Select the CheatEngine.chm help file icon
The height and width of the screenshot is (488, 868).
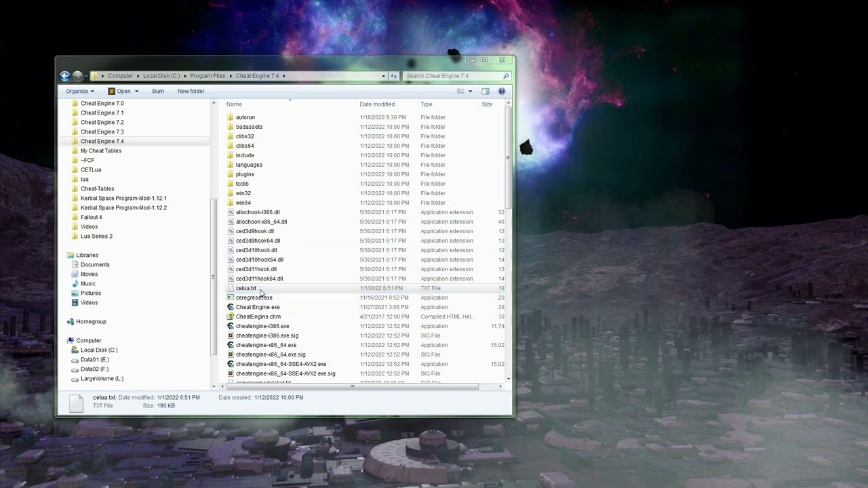pyautogui.click(x=230, y=317)
